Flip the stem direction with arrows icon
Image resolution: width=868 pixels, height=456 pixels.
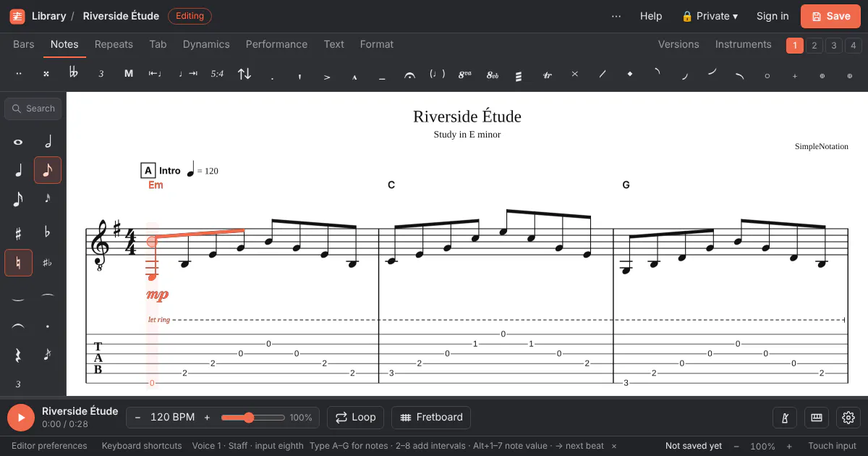point(244,74)
